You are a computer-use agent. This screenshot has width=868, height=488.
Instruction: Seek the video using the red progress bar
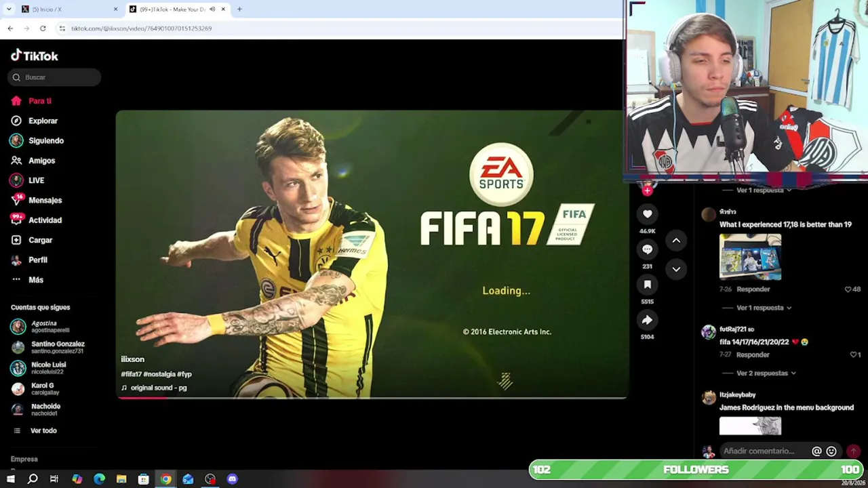pos(372,398)
